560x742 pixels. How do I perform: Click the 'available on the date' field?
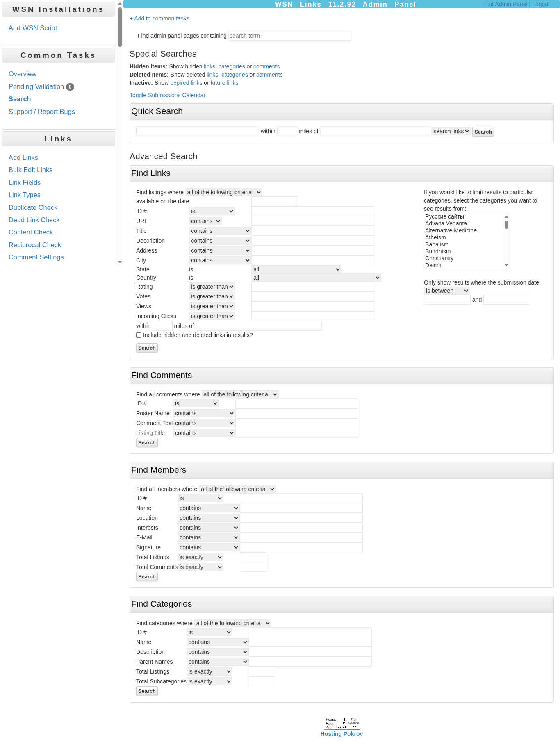point(275,201)
